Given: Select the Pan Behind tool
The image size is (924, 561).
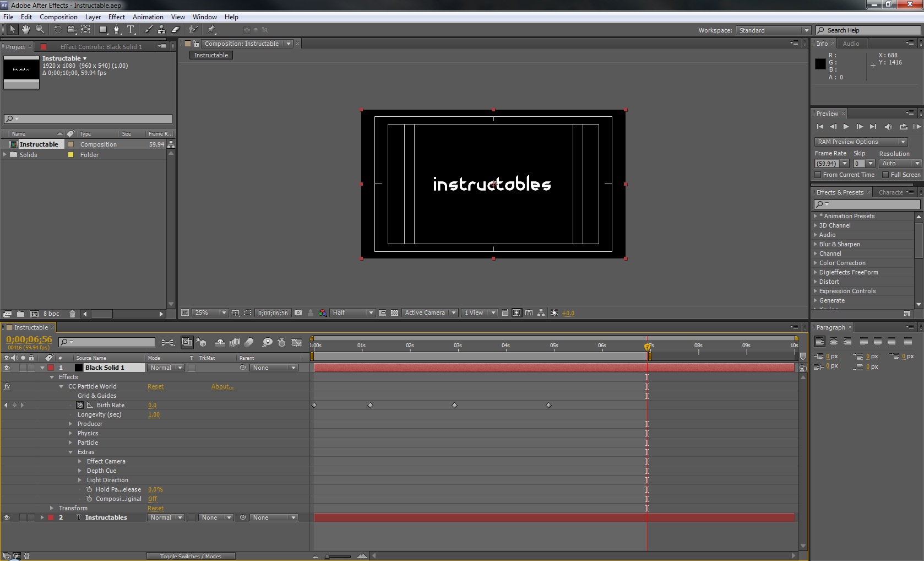Looking at the screenshot, I should tap(86, 30).
